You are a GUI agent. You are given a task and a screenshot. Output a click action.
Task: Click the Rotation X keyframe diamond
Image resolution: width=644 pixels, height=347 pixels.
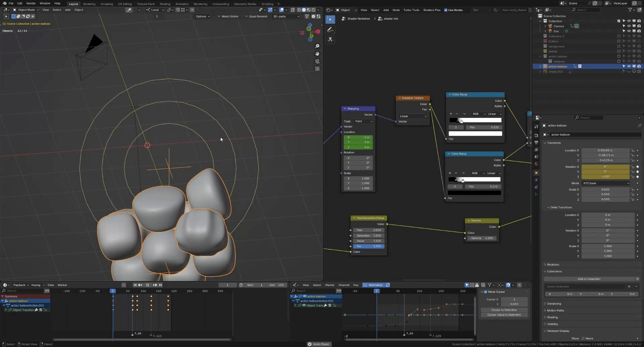[x=637, y=167]
